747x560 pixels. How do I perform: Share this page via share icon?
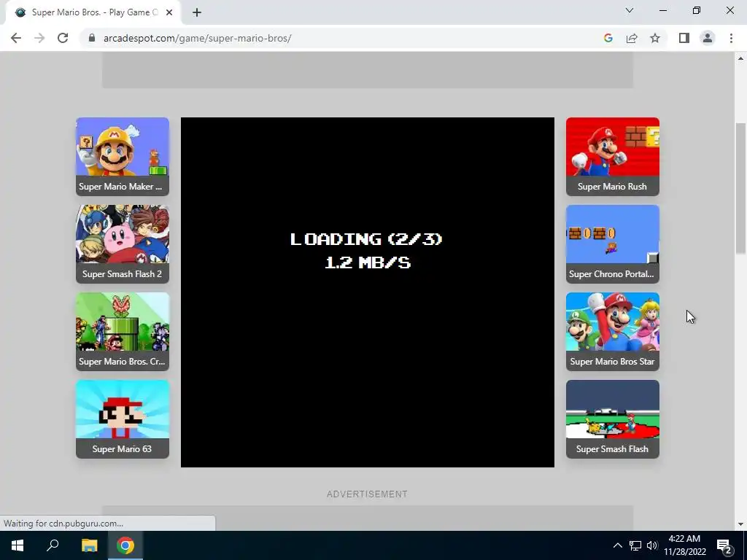click(x=632, y=38)
